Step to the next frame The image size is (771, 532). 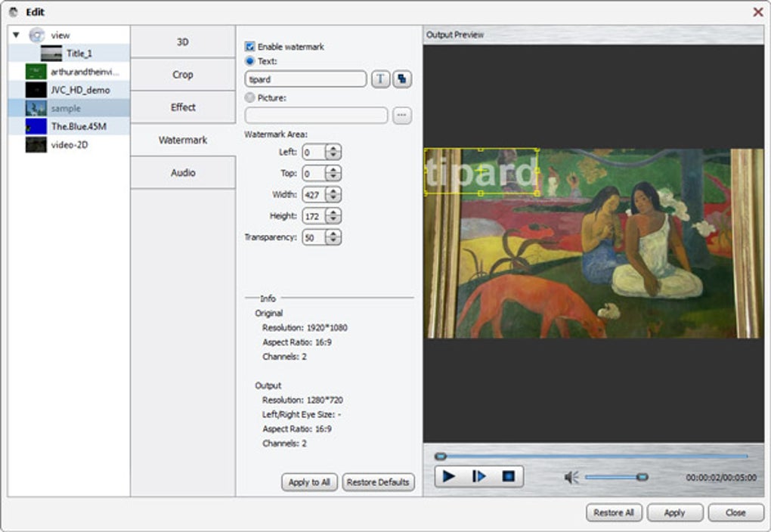[478, 476]
